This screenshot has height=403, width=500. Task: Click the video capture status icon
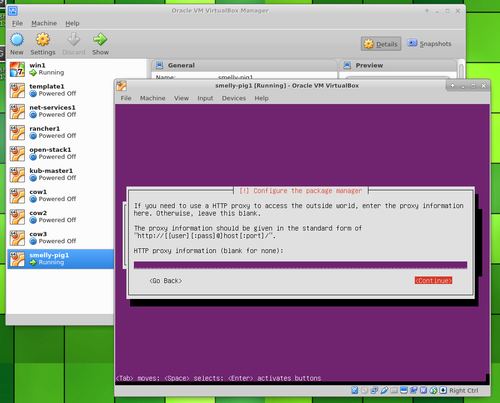414,390
